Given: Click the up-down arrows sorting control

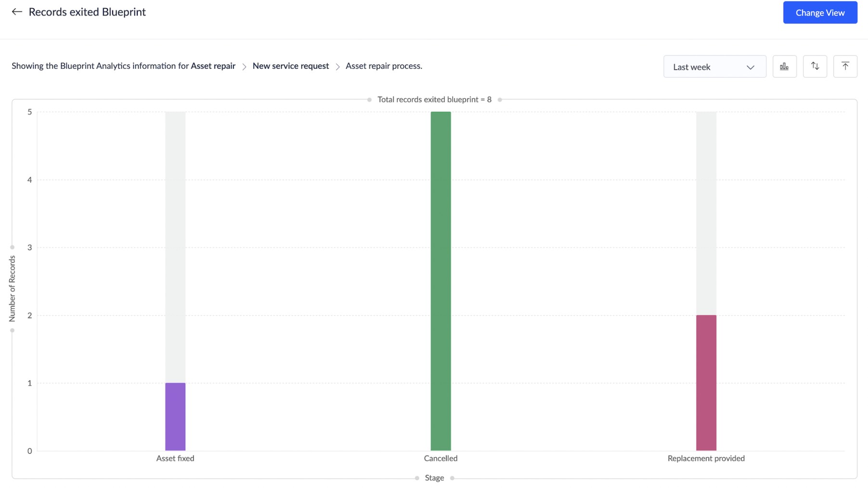Looking at the screenshot, I should 815,66.
